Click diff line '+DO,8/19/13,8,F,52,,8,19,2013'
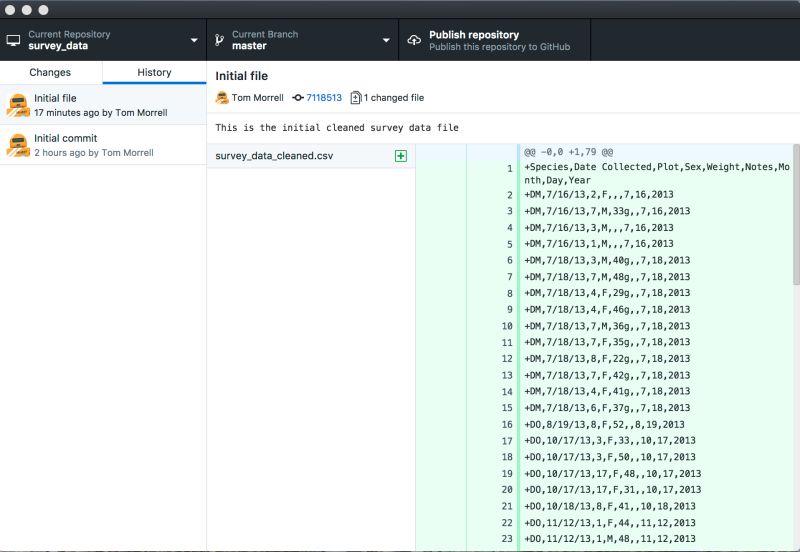Image resolution: width=800 pixels, height=552 pixels. [604, 424]
